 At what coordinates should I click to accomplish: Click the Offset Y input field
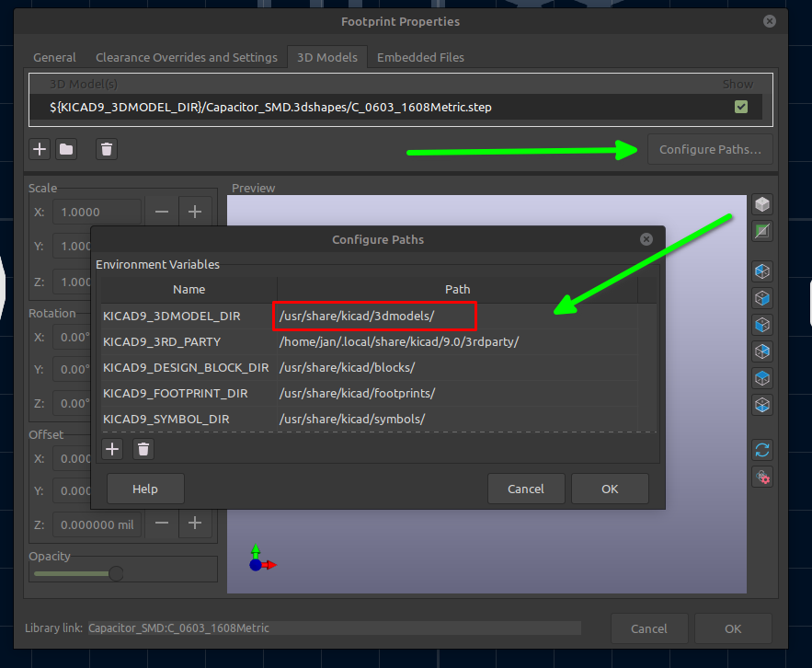click(x=72, y=490)
